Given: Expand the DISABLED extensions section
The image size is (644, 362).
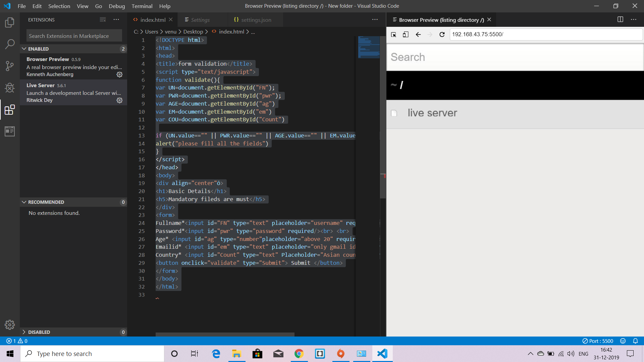Looking at the screenshot, I should point(24,332).
